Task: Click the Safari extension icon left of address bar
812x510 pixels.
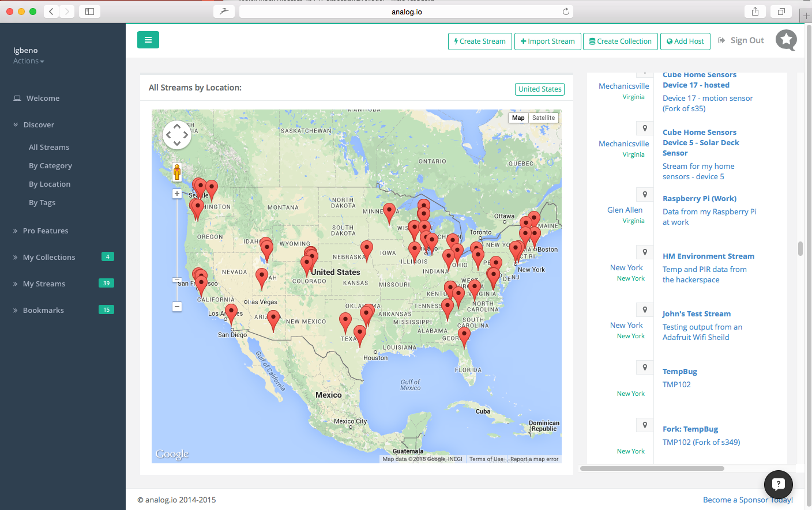Action: click(x=224, y=12)
